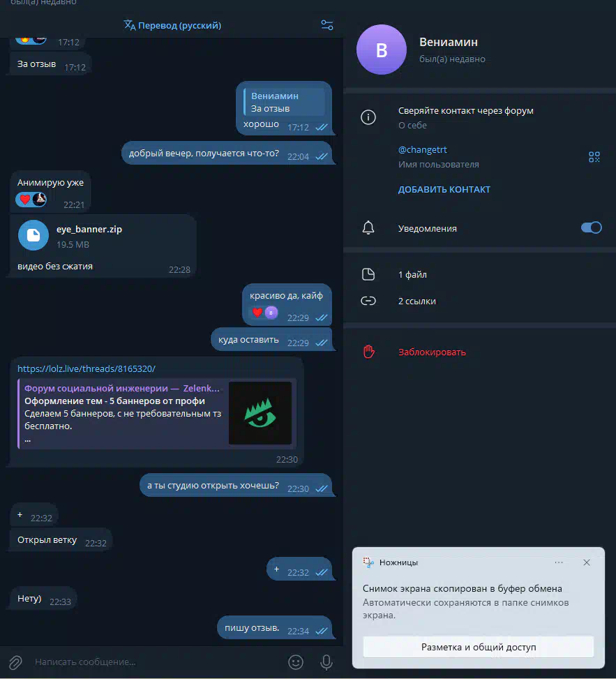The width and height of the screenshot is (616, 679).
Task: Open the '1 файл' shared files section
Action: click(480, 274)
